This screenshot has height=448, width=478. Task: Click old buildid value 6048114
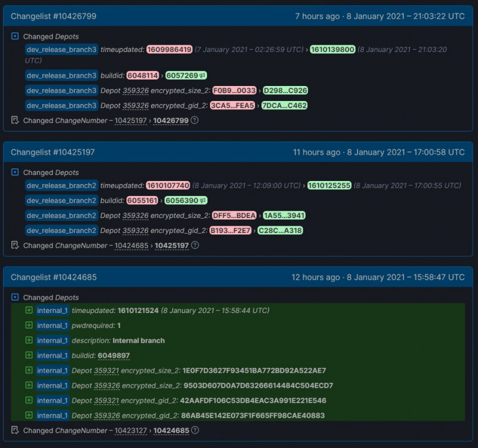click(x=143, y=75)
